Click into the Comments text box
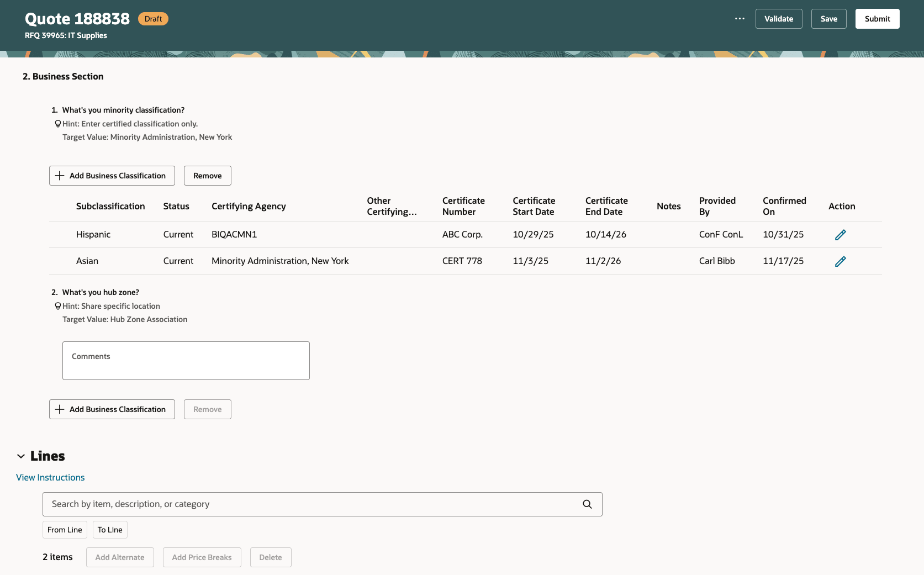This screenshot has height=575, width=924. pos(186,360)
